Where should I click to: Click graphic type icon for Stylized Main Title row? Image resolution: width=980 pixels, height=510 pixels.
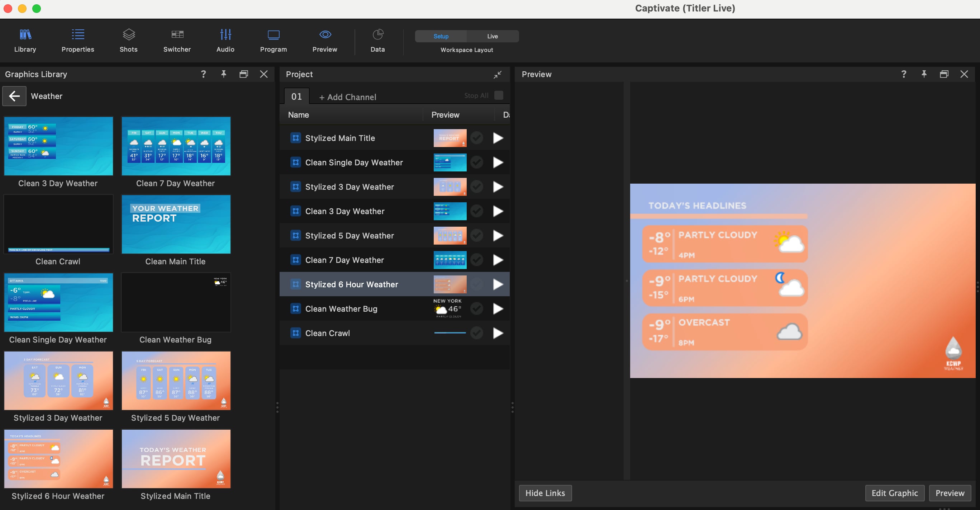[x=296, y=138]
